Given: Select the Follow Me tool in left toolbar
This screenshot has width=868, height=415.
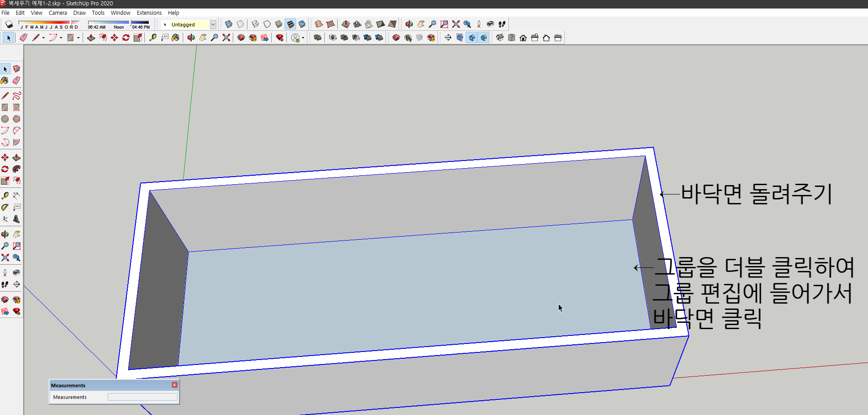Looking at the screenshot, I should (17, 169).
